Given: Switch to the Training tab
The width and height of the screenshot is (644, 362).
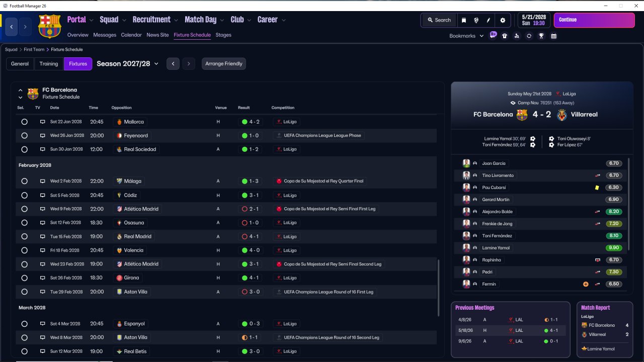Looking at the screenshot, I should [x=49, y=64].
